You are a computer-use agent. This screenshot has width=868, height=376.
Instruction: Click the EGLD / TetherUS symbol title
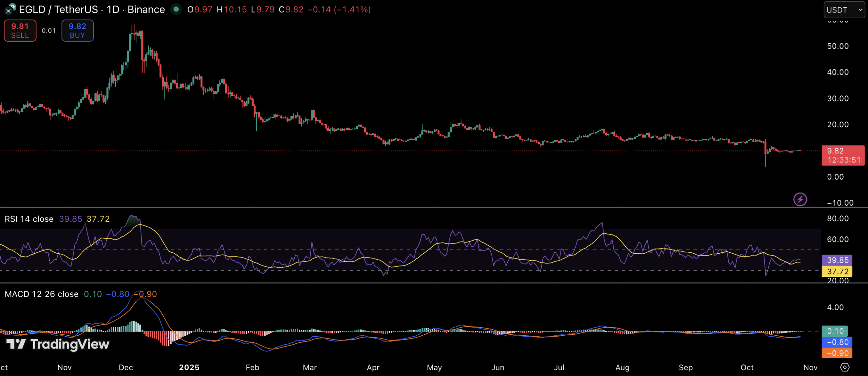pos(58,9)
